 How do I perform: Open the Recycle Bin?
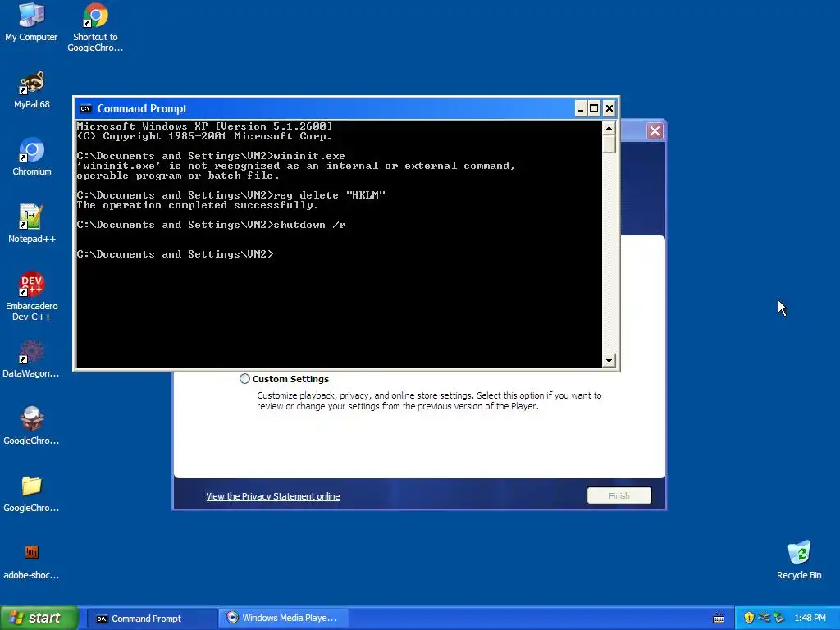pyautogui.click(x=799, y=559)
